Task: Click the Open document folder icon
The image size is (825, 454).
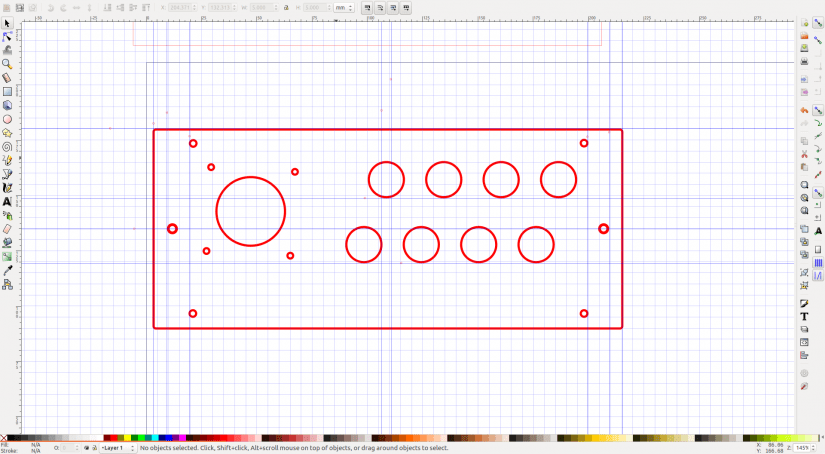Action: tap(804, 36)
